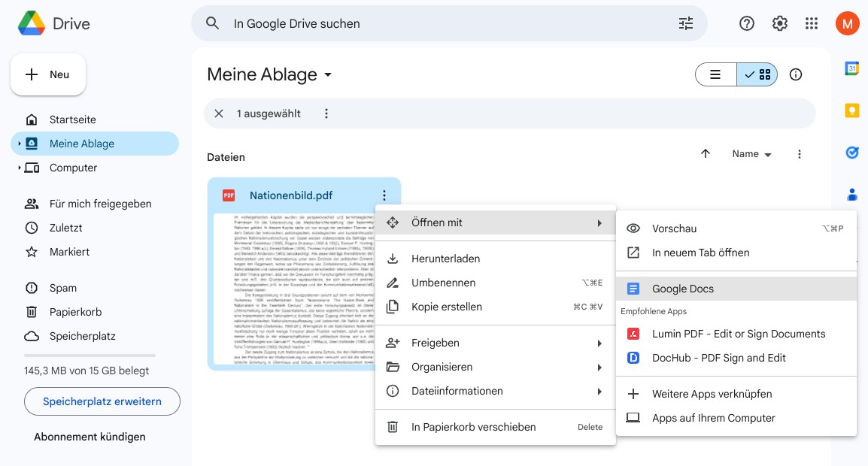
Task: Open Spam in sidebar
Action: point(95,288)
